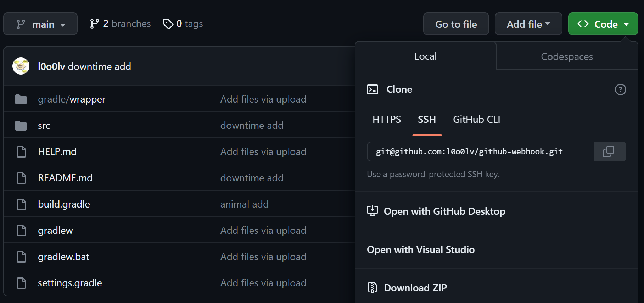644x303 pixels.
Task: Click the Go to file button
Action: pos(456,24)
